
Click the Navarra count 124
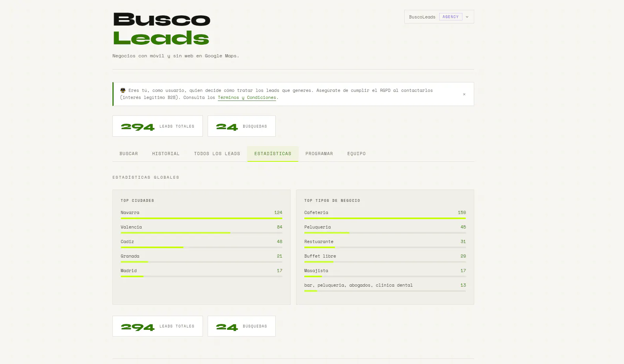pyautogui.click(x=278, y=212)
